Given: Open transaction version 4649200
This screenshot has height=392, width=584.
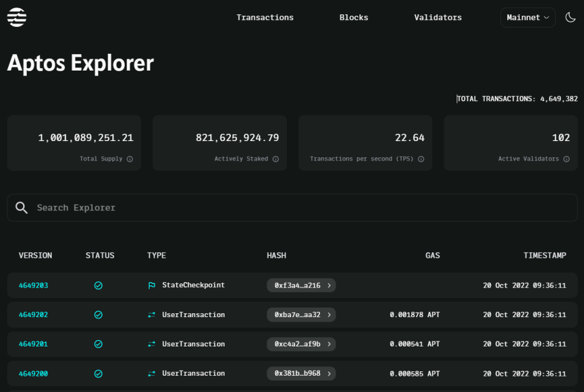Looking at the screenshot, I should (33, 374).
